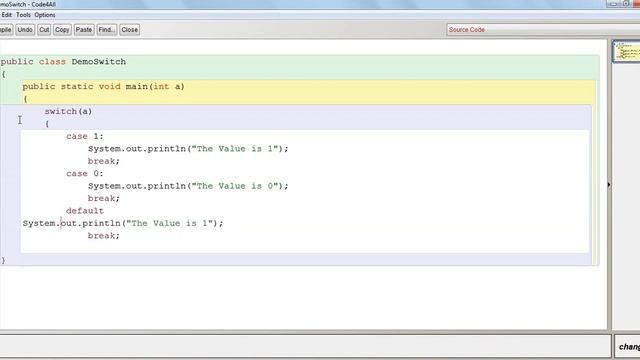Image resolution: width=640 pixels, height=360 pixels.
Task: Open the Find... dialog button
Action: pos(107,30)
